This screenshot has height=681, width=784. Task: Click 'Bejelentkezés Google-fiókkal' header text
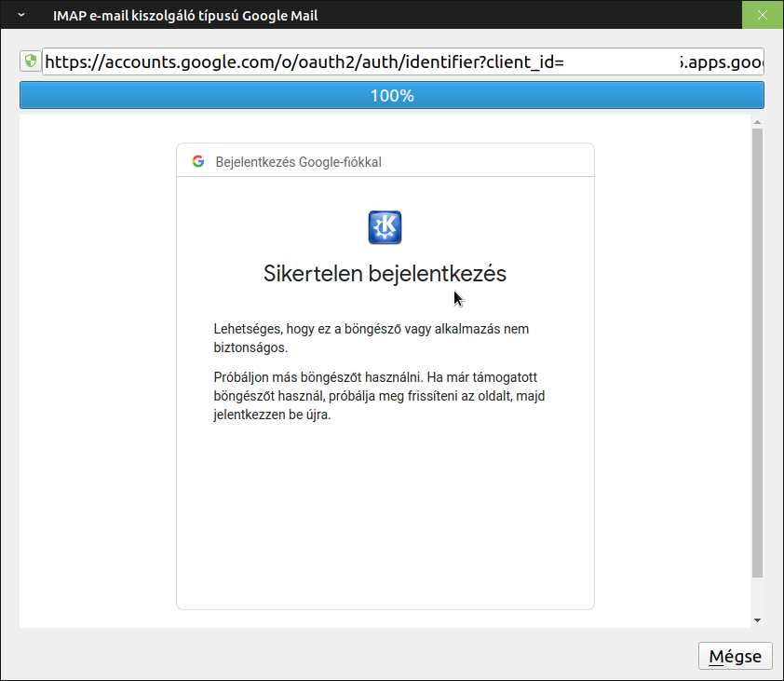pyautogui.click(x=299, y=162)
